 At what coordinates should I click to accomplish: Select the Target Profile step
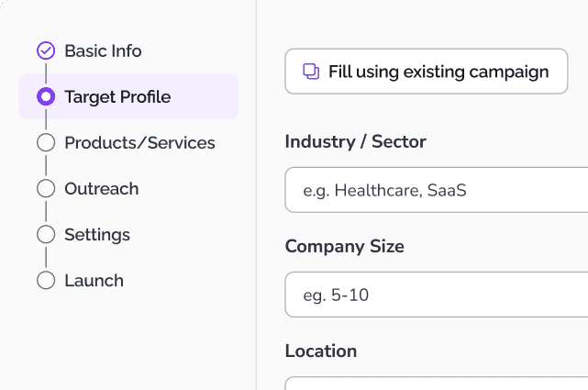point(117,96)
